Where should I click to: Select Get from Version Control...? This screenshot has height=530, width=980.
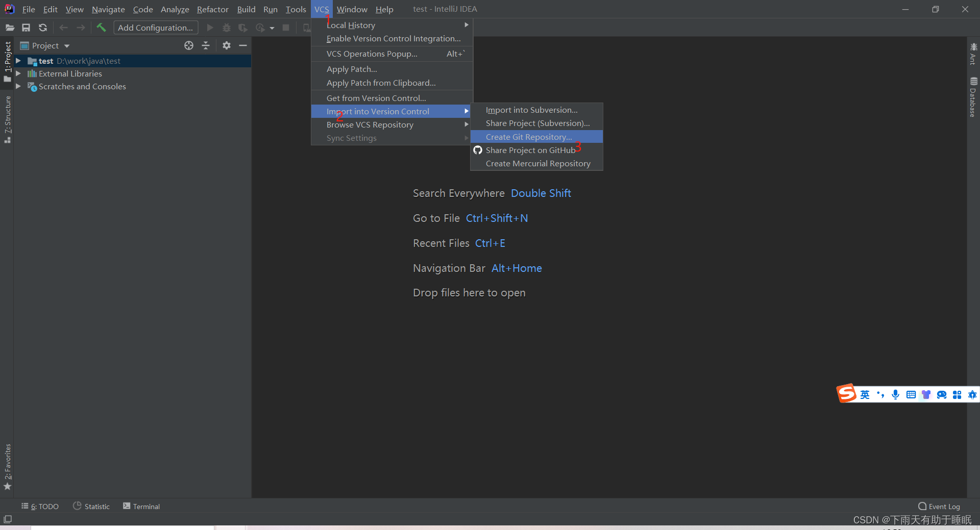pos(392,98)
